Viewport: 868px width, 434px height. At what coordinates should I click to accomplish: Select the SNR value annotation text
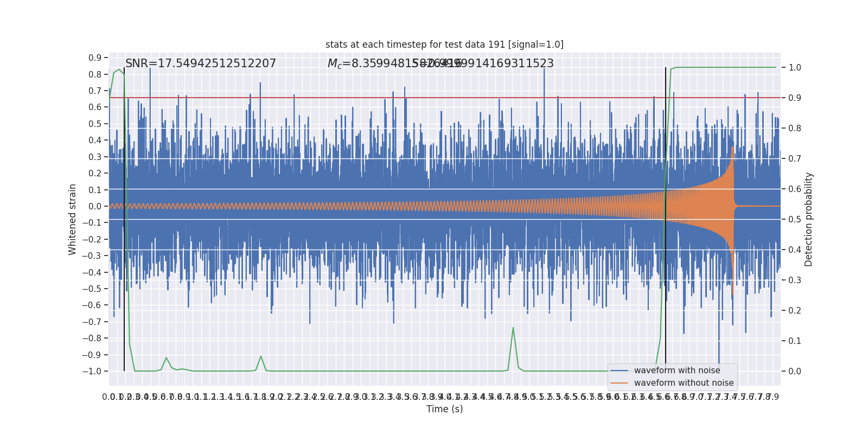click(x=200, y=63)
